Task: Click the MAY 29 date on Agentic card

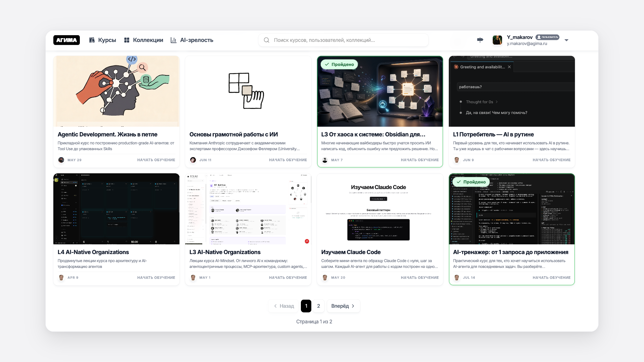Action: point(74,160)
